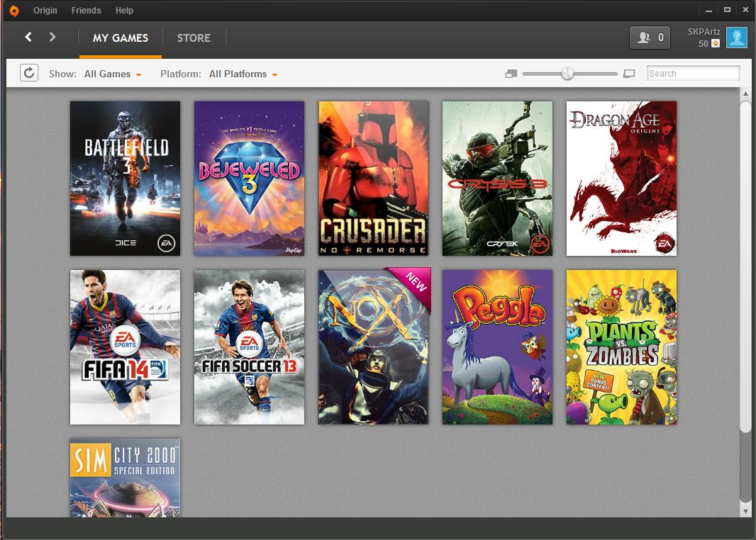The height and width of the screenshot is (540, 756).
Task: Expand the All Platforms dropdown
Action: tap(243, 74)
